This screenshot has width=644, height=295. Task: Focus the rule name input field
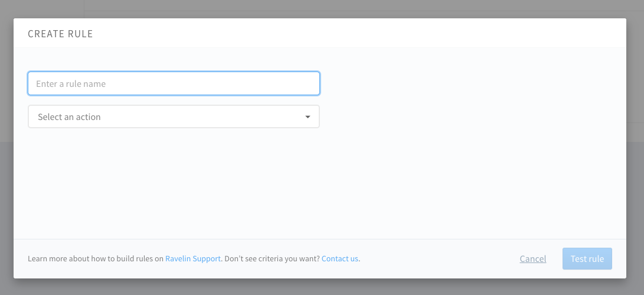174,84
